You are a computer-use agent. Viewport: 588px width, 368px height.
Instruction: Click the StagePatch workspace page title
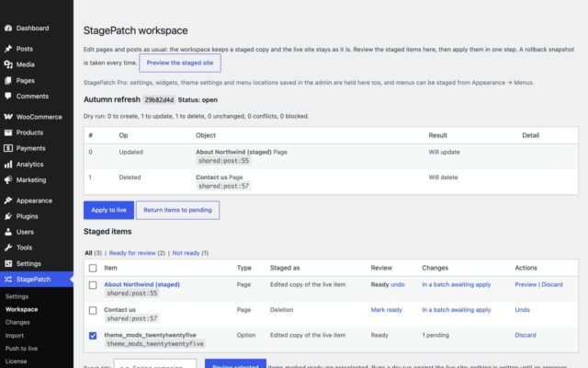click(x=136, y=30)
